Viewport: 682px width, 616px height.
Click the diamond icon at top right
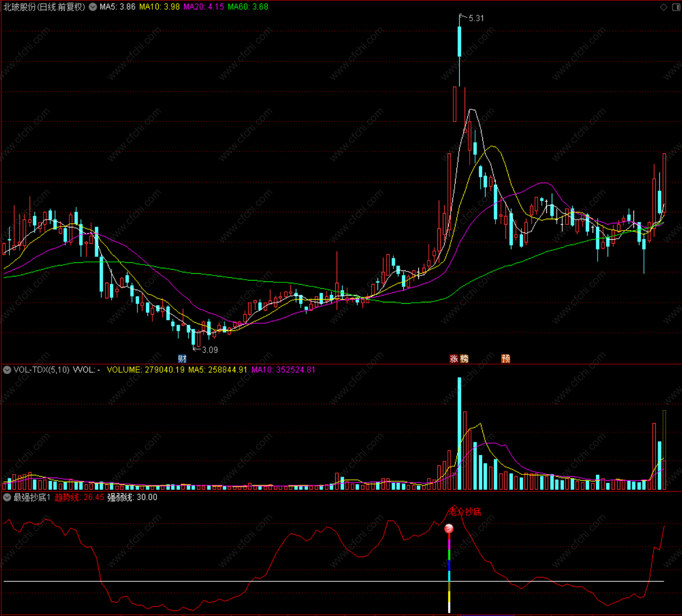[x=663, y=7]
